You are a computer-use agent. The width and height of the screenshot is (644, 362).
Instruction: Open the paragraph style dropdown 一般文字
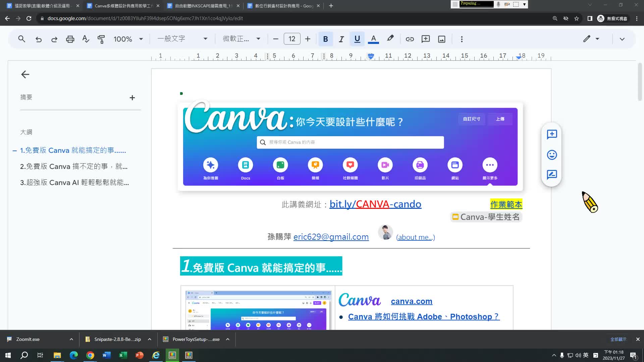tap(182, 39)
